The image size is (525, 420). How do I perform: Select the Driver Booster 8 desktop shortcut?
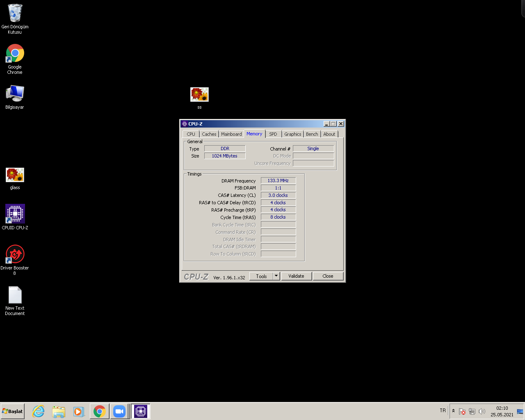(15, 260)
